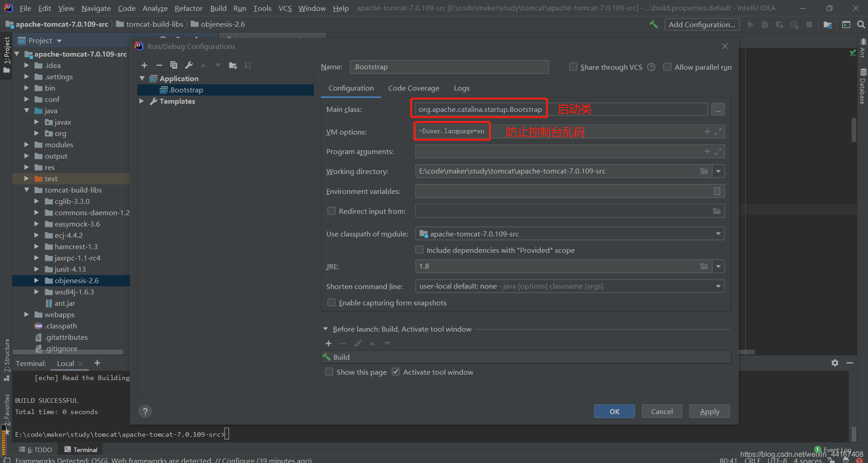
Task: Toggle Show this page checkbox
Action: point(329,372)
